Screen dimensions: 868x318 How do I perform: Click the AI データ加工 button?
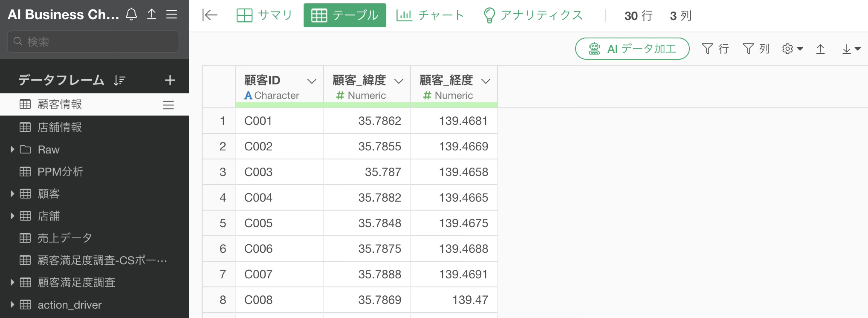(632, 49)
